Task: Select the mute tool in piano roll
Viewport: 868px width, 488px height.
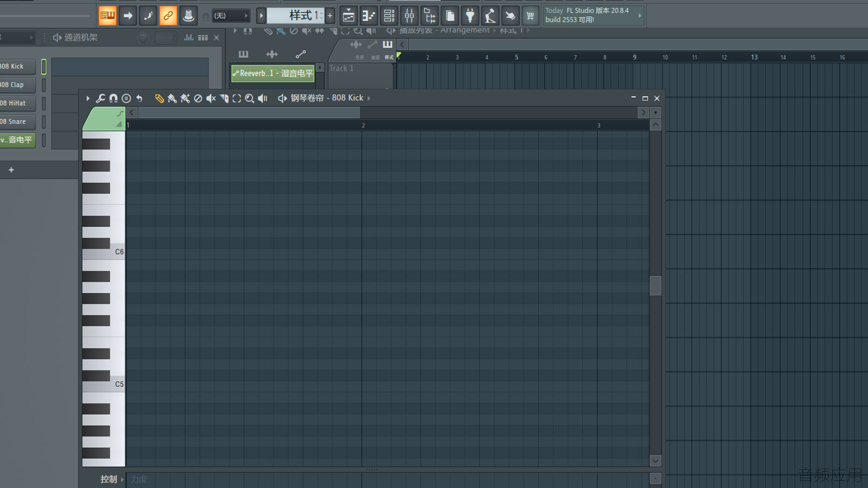Action: 211,98
